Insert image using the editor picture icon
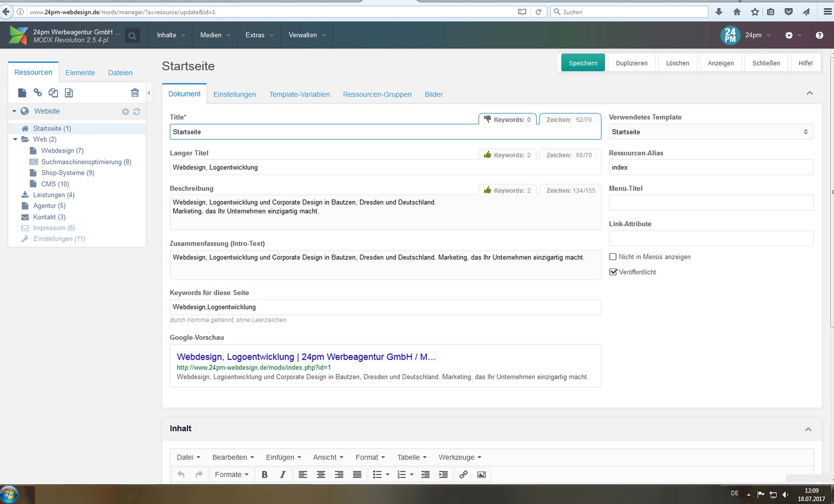Viewport: 834px width, 504px height. click(481, 474)
